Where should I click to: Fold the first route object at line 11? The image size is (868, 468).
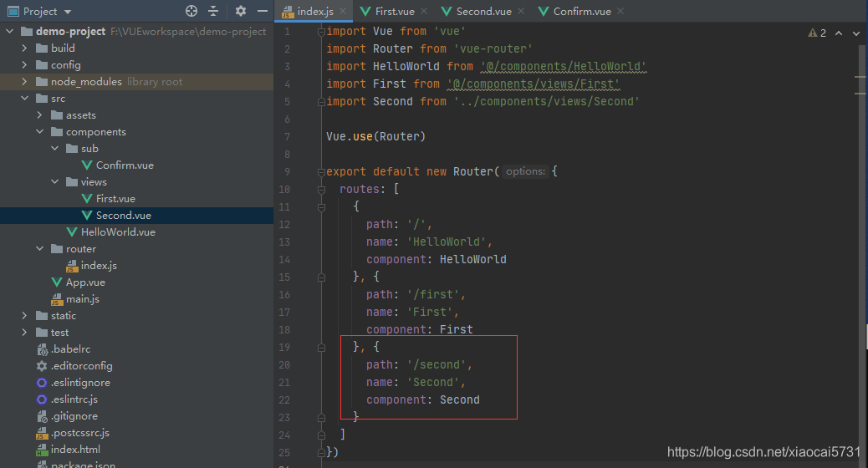click(x=321, y=207)
